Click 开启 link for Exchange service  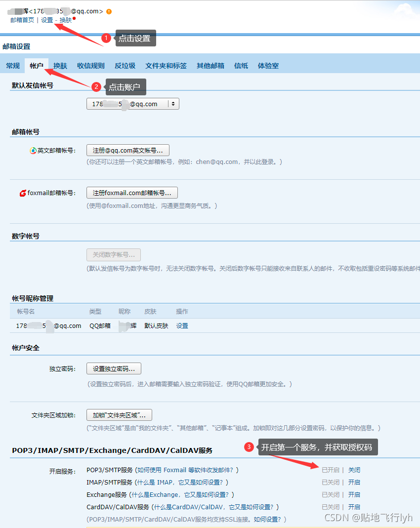[x=354, y=495]
